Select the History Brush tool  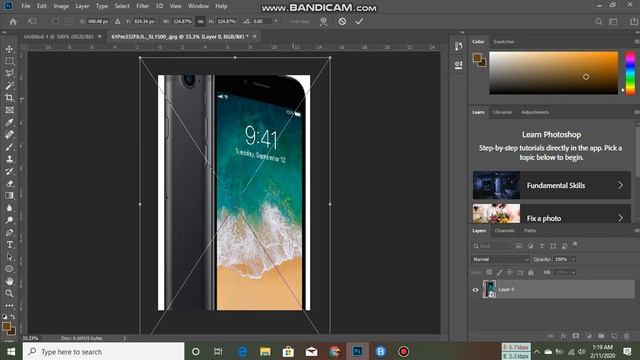tap(9, 171)
